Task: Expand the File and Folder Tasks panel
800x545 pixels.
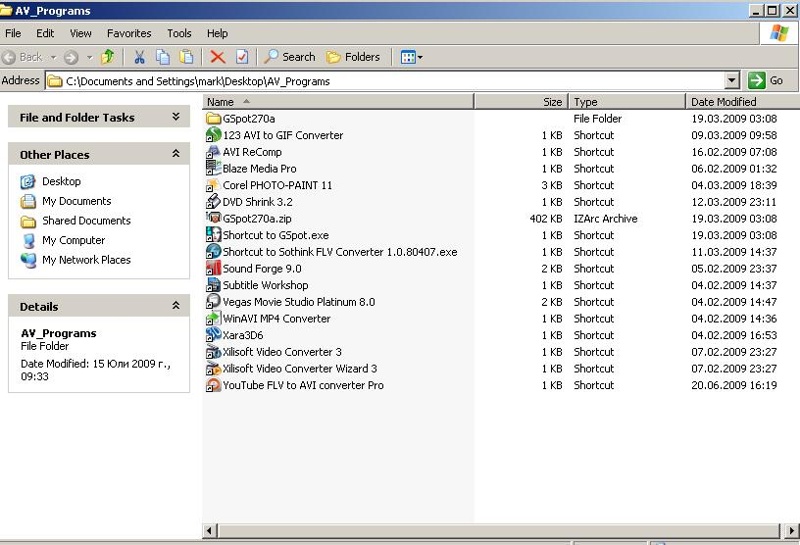Action: point(175,117)
